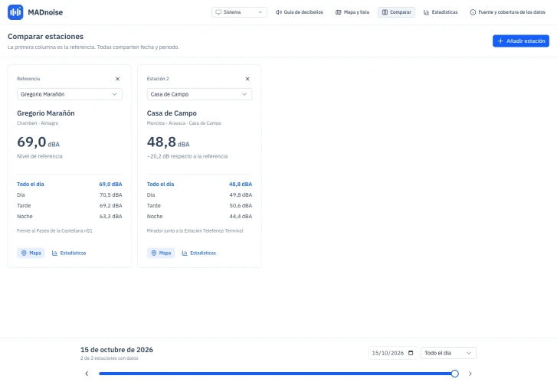Click the bar chart icon in top Estadísticas
Viewport: 557px width, 392px height.
point(426,12)
